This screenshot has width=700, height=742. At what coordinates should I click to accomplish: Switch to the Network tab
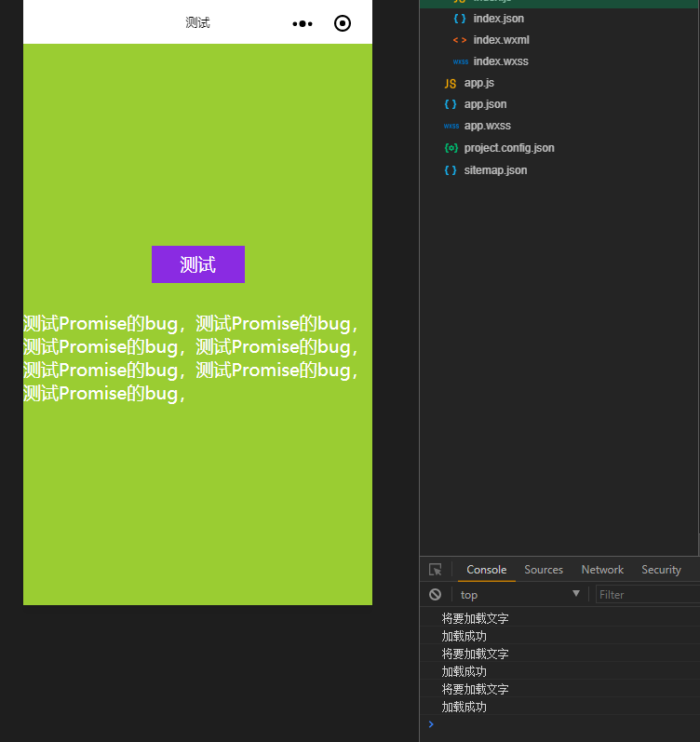(x=602, y=570)
